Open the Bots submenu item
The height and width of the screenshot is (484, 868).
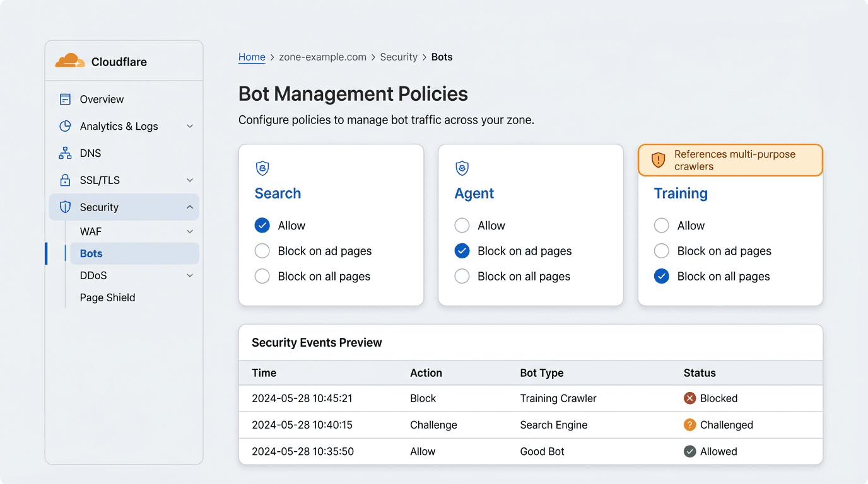point(134,253)
